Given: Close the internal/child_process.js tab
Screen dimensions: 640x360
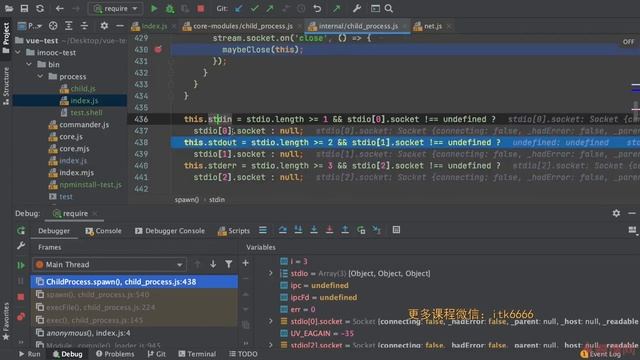Looking at the screenshot, I should (404, 26).
